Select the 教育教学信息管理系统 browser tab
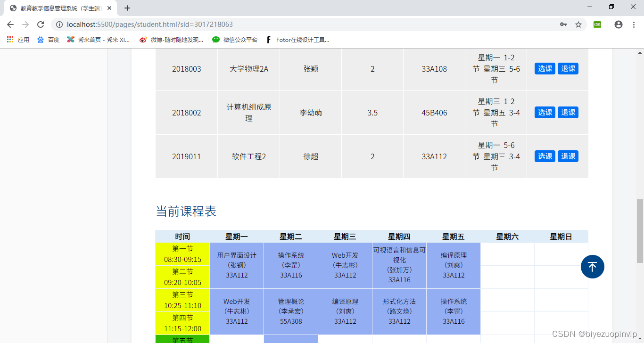This screenshot has height=343, width=644. click(57, 8)
